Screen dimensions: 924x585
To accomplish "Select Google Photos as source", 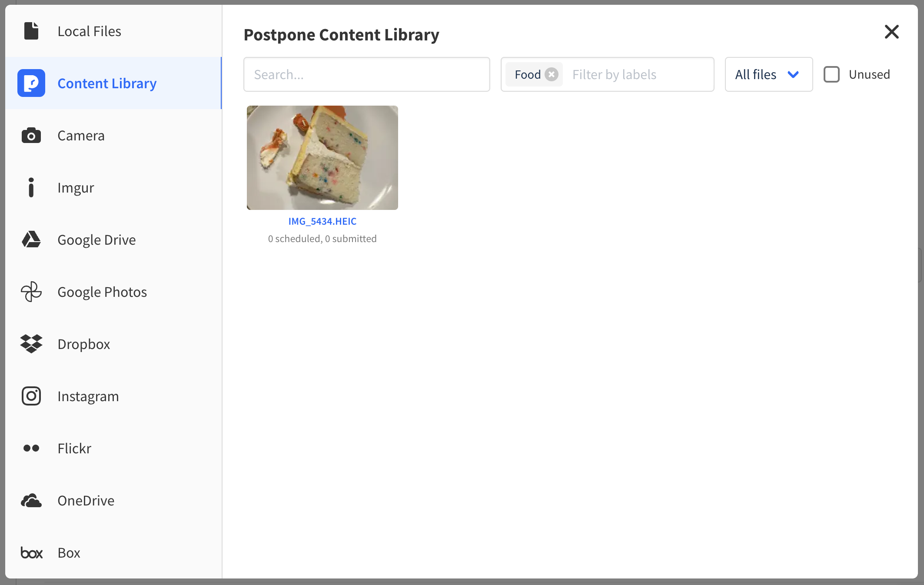I will 31,292.
